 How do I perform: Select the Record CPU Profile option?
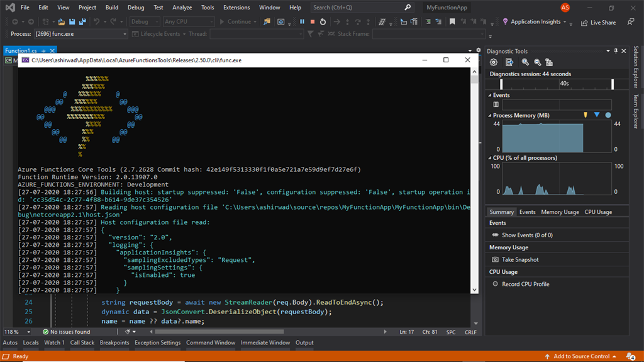tap(525, 285)
